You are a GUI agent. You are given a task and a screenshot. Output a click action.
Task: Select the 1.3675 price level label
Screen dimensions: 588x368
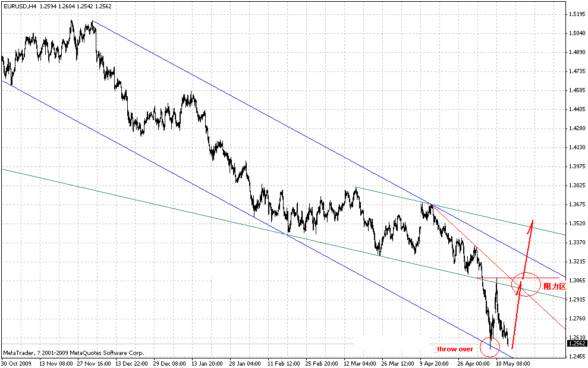point(577,205)
